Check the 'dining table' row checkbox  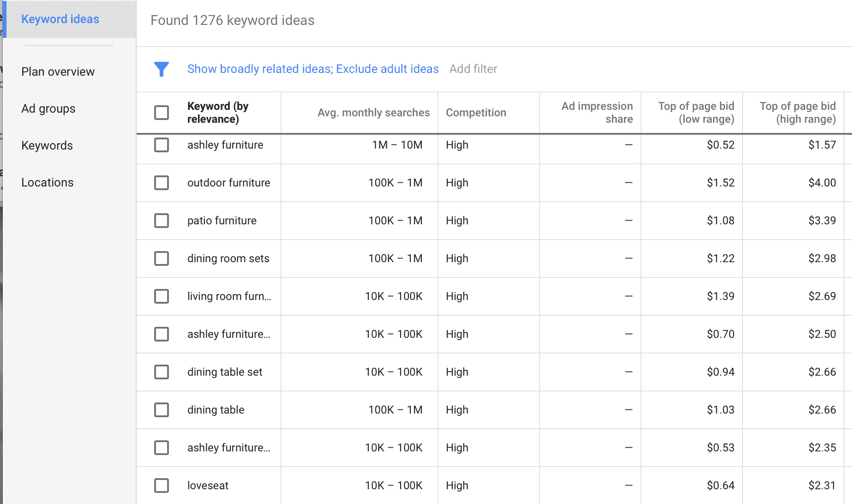coord(162,410)
